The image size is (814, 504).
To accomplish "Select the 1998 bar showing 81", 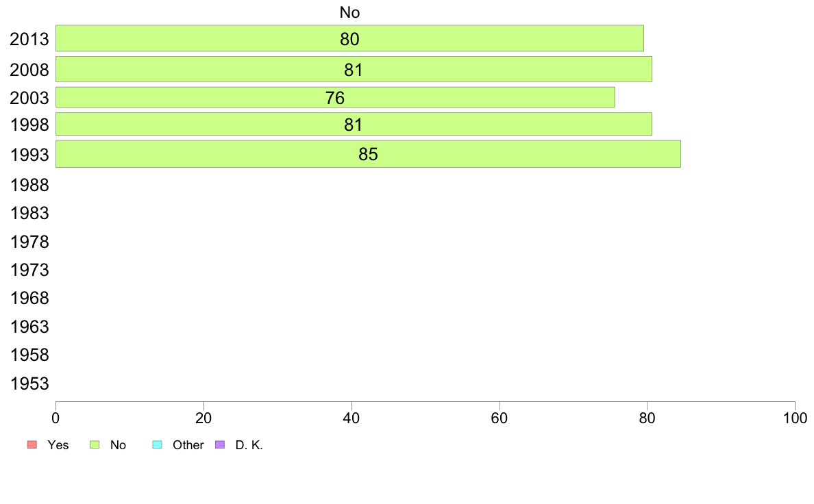I will 354,124.
